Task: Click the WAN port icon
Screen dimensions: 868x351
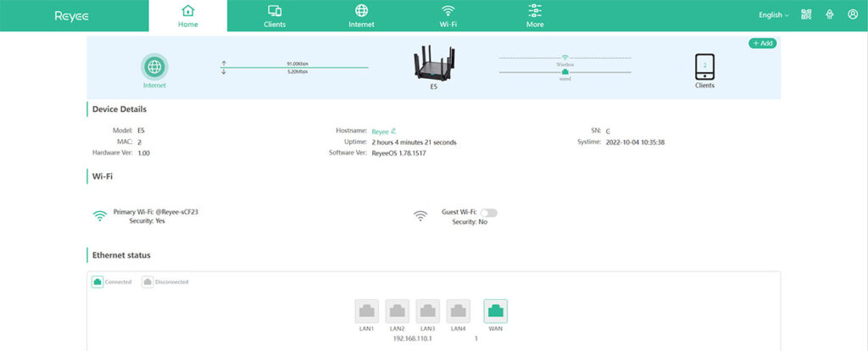Action: pyautogui.click(x=495, y=311)
